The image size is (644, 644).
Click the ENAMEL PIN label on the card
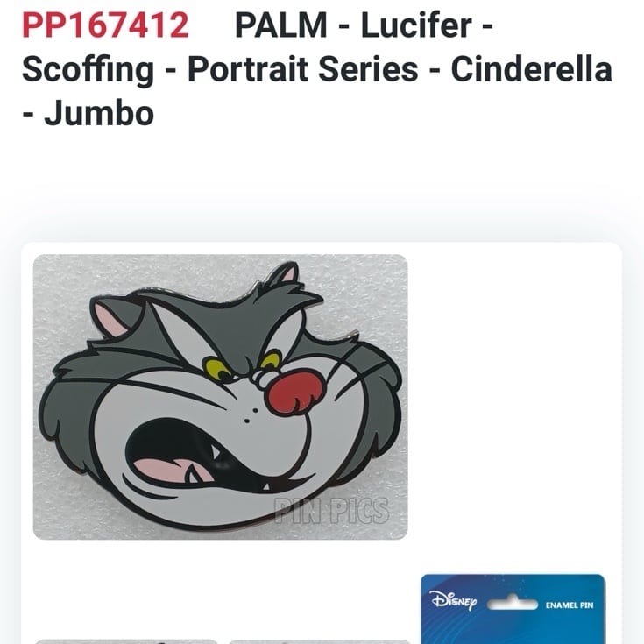[570, 605]
